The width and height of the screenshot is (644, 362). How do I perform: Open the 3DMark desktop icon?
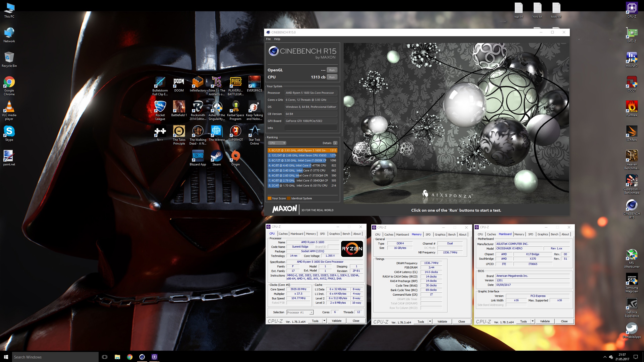coord(632,133)
